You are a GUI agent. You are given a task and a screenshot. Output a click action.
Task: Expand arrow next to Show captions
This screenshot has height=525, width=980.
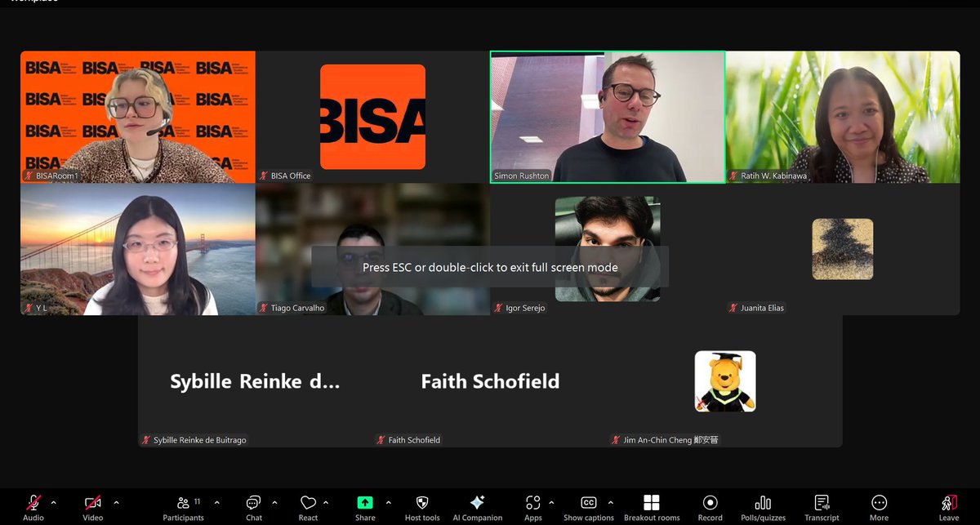[x=611, y=502]
